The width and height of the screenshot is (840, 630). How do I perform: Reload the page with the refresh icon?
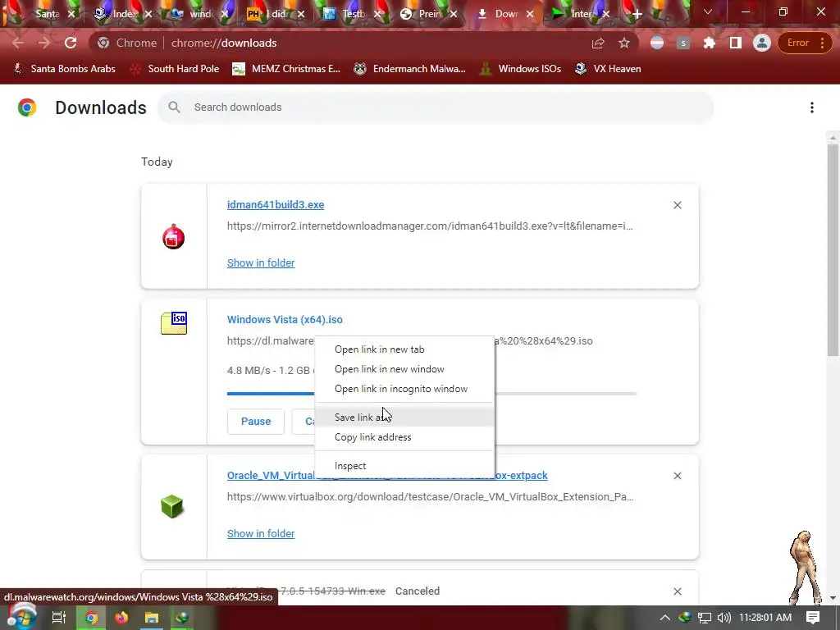point(71,43)
